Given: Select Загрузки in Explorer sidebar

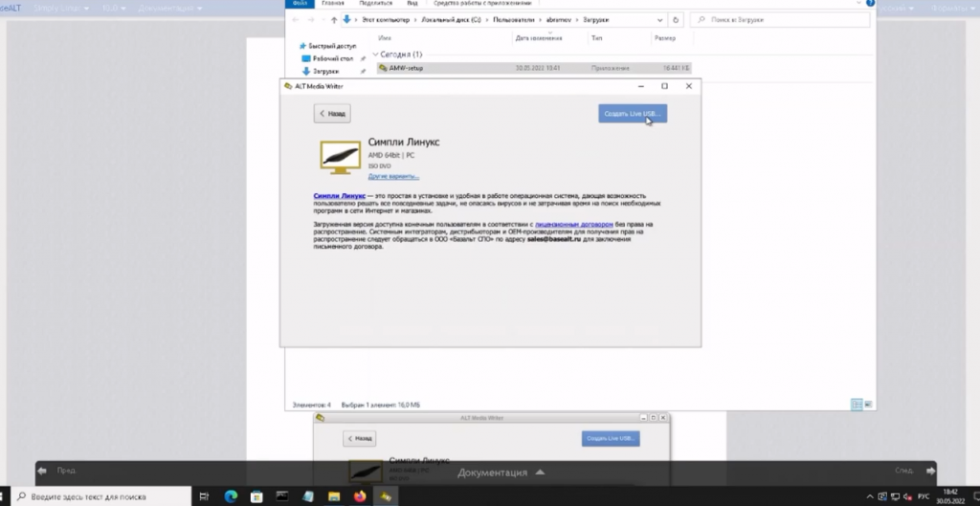Looking at the screenshot, I should coord(325,71).
